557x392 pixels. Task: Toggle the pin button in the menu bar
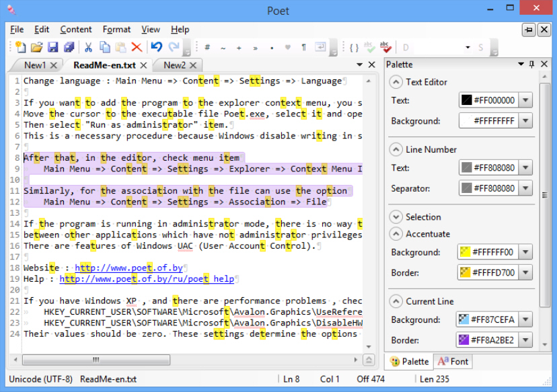click(x=529, y=30)
